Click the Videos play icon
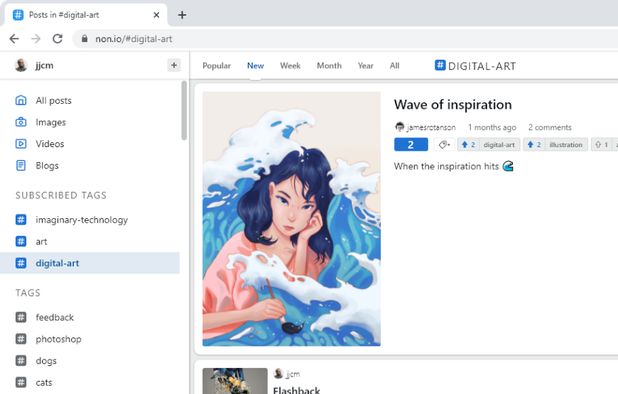 21,144
